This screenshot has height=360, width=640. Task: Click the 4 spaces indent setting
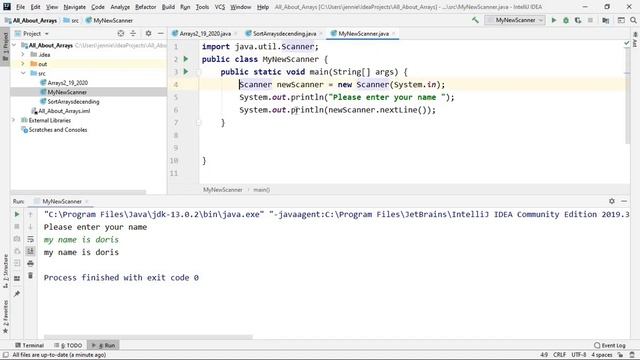602,355
